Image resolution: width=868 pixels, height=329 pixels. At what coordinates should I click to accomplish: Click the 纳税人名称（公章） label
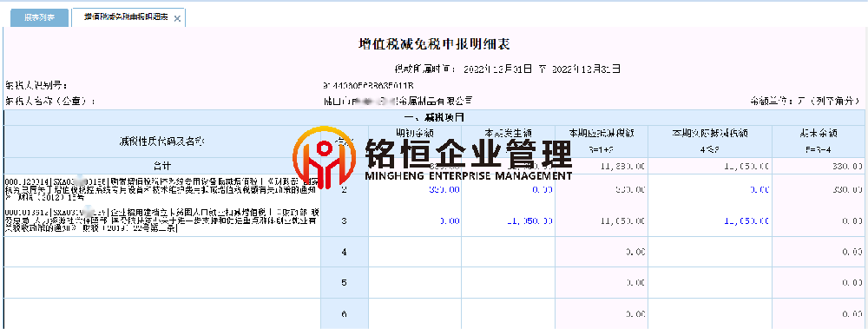tap(50, 102)
